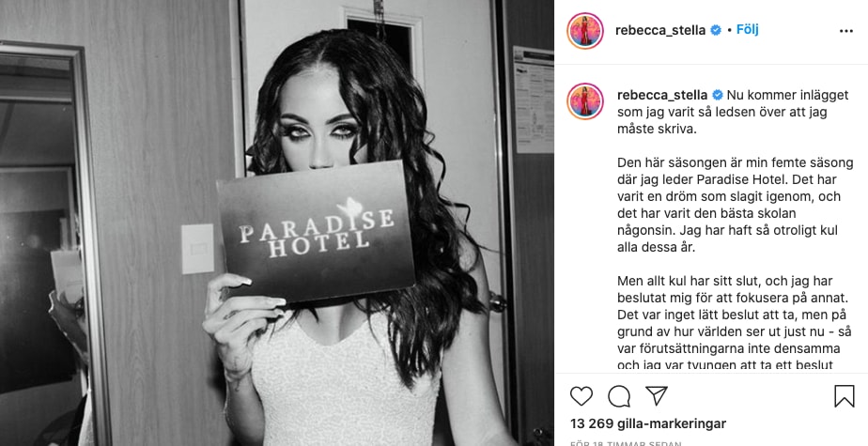Follow the account via Följ
This screenshot has width=868, height=446.
point(748,29)
